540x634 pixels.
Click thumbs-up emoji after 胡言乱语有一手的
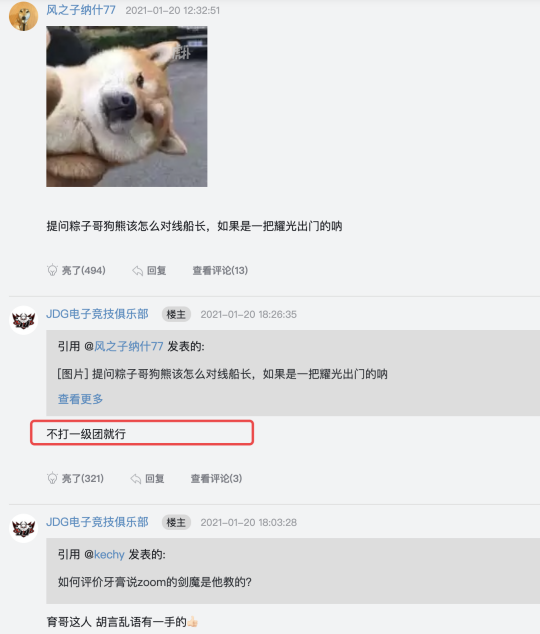(x=192, y=621)
